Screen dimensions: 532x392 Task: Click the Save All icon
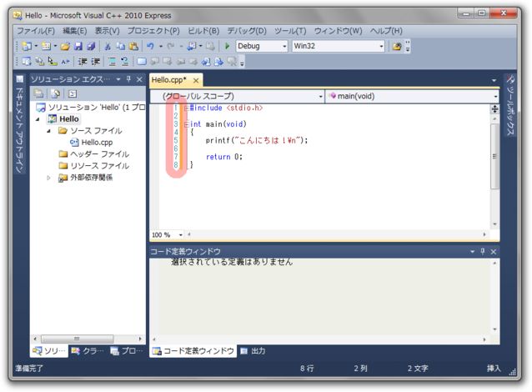coord(91,46)
